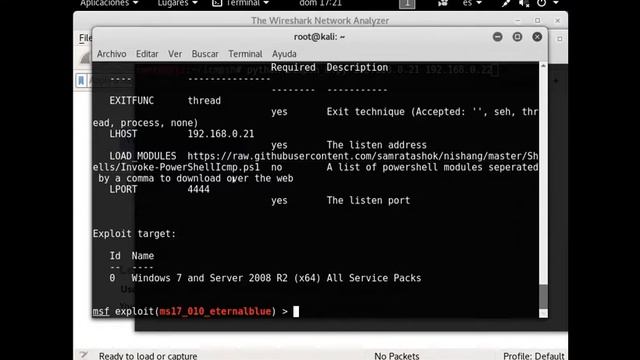The width and height of the screenshot is (640, 360).
Task: Expand the Lugares menu in the top bar
Action: click(177, 3)
